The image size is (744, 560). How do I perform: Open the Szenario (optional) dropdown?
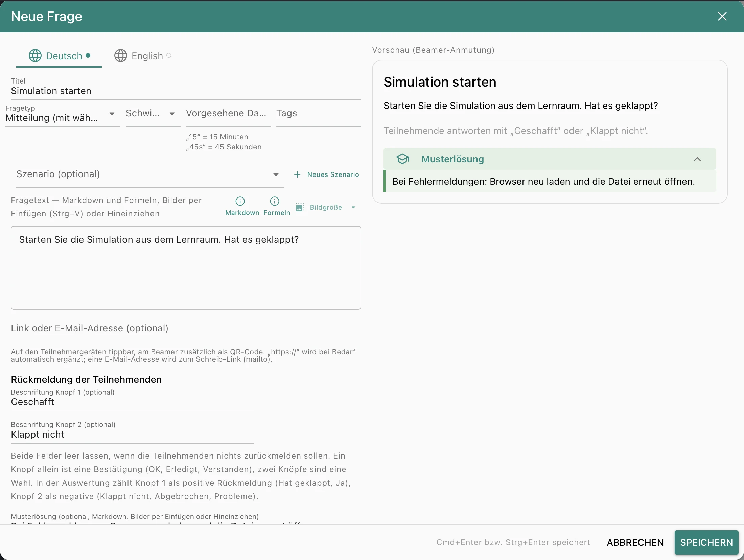[150, 174]
